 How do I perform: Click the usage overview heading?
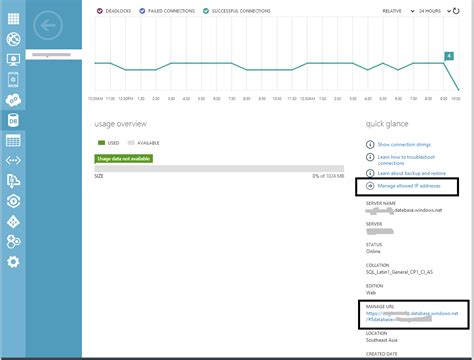tap(121, 124)
